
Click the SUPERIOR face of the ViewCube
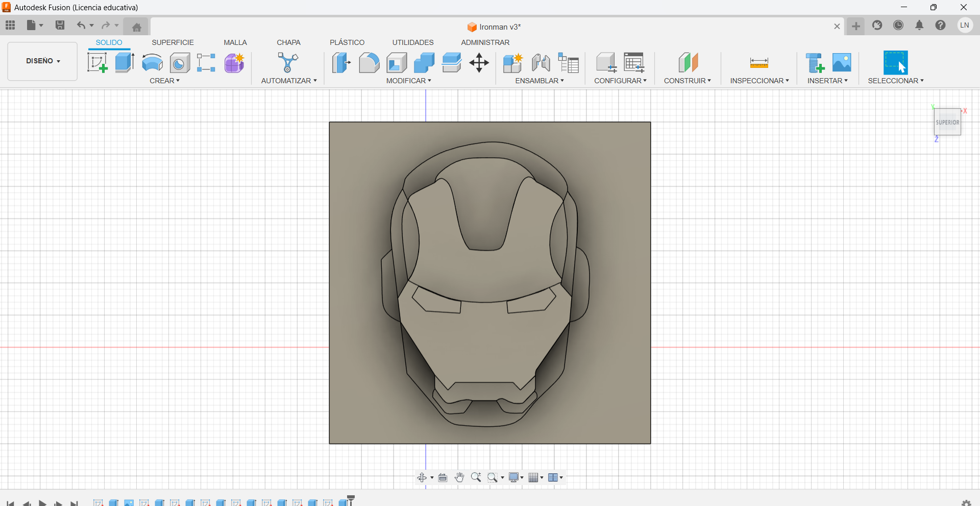point(948,122)
